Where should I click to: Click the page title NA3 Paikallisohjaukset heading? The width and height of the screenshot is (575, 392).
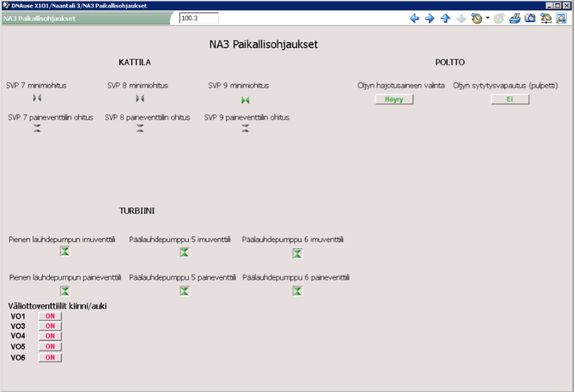click(263, 44)
